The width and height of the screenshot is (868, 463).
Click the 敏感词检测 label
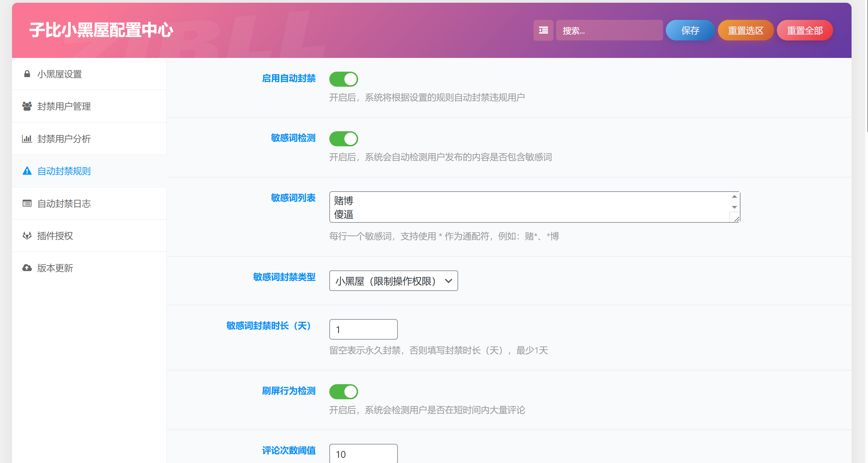tap(293, 138)
